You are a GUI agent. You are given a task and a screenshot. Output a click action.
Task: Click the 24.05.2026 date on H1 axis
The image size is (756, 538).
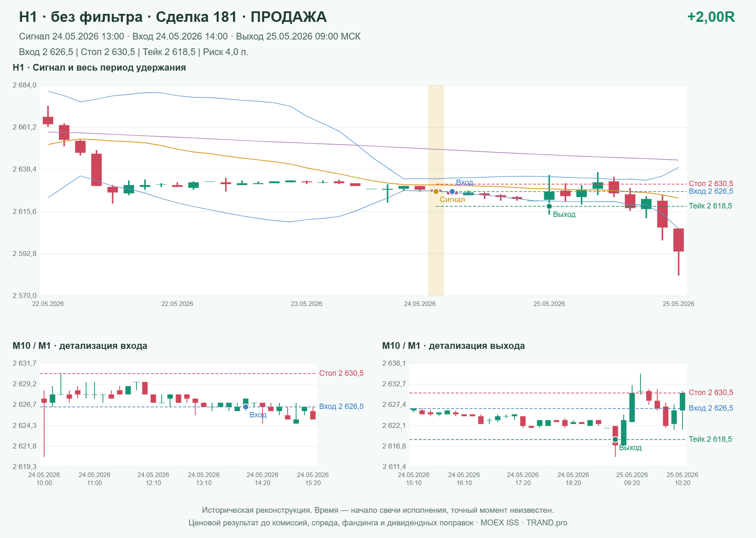[420, 304]
